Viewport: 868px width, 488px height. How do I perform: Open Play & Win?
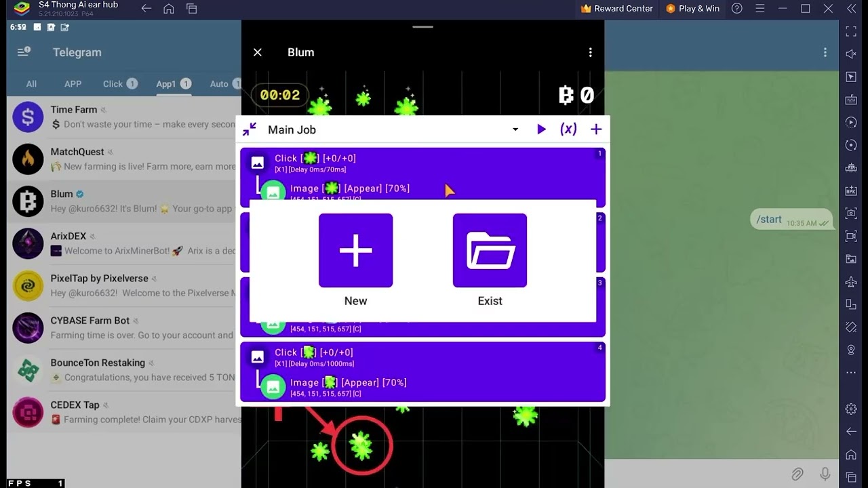tap(692, 9)
